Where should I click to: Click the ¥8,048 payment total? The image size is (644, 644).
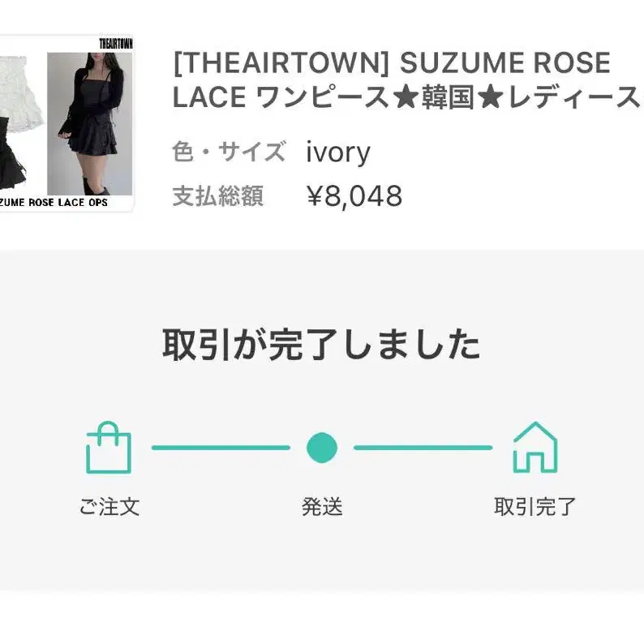click(x=354, y=195)
